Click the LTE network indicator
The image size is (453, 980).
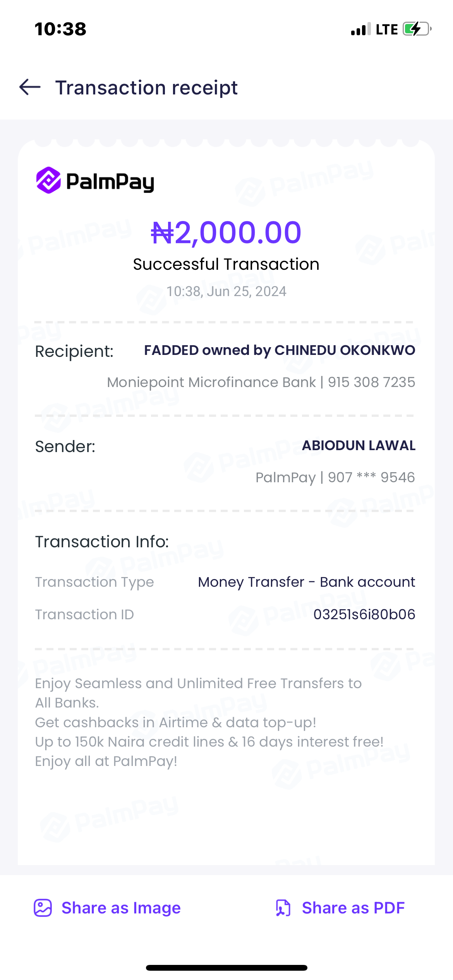387,29
